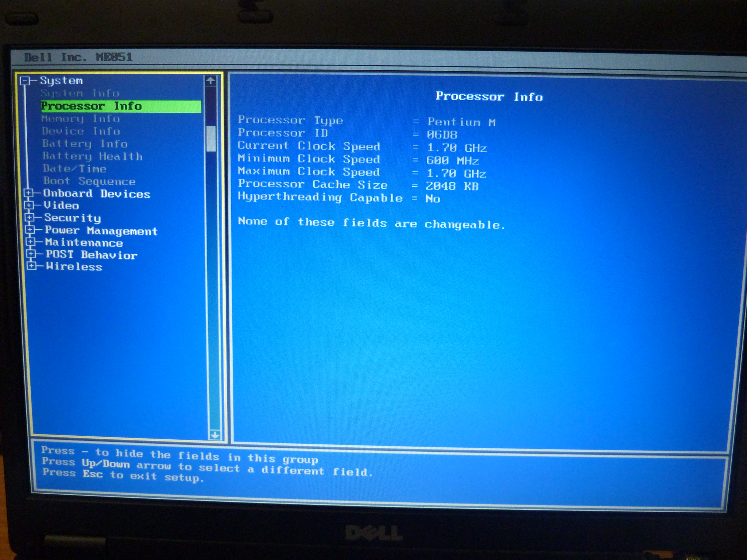The height and width of the screenshot is (560, 747).
Task: Click the scroll down arrow
Action: 215,435
